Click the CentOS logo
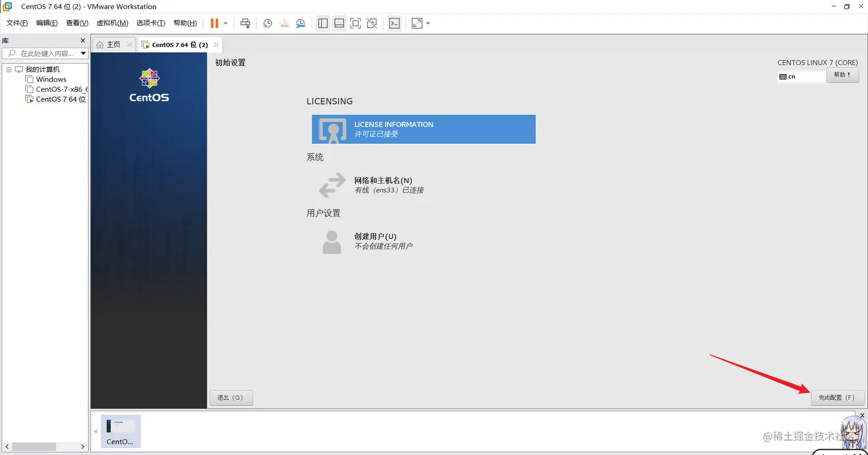Image resolution: width=868 pixels, height=455 pixels. coord(149,85)
